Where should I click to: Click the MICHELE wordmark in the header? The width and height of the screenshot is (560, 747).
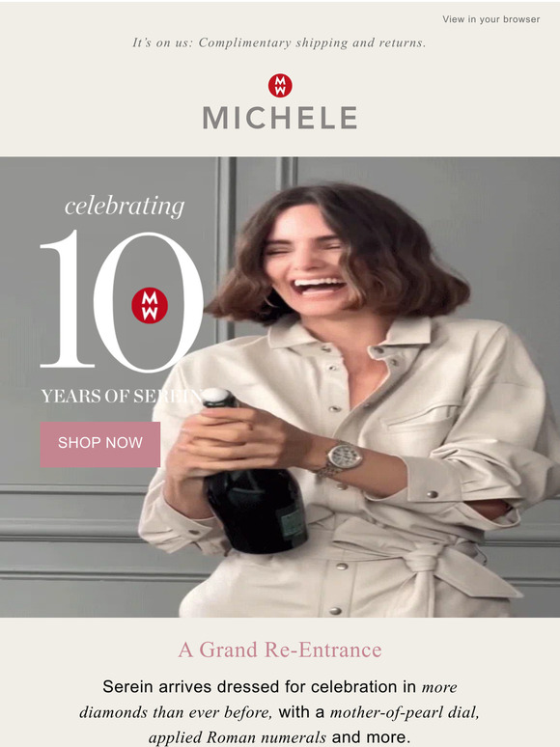(280, 118)
